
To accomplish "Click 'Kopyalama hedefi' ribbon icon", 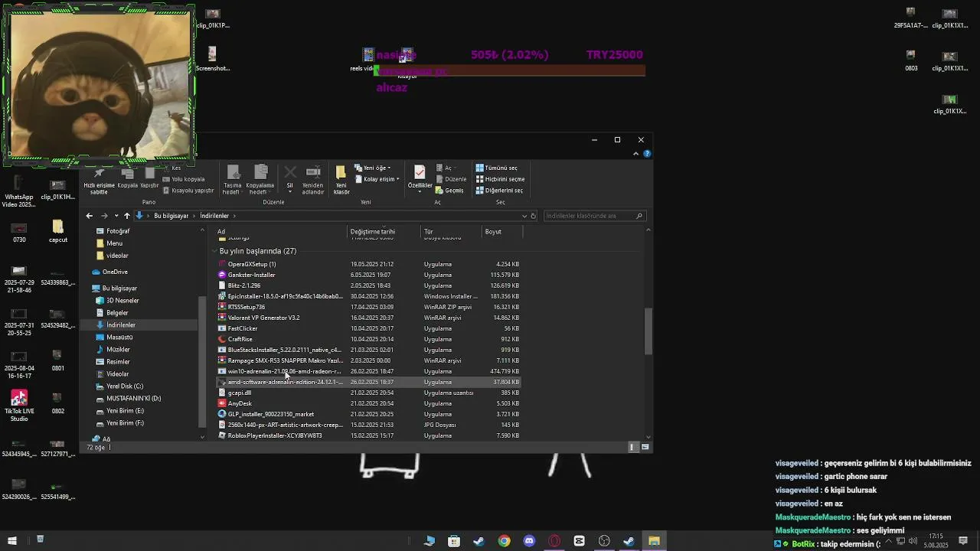I will [260, 173].
